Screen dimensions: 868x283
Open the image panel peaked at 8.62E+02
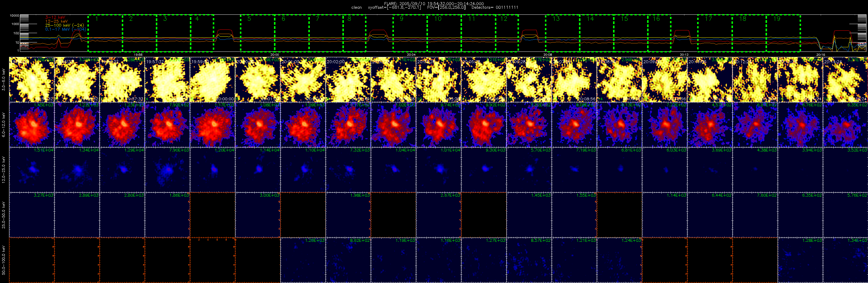pyautogui.click(x=348, y=260)
